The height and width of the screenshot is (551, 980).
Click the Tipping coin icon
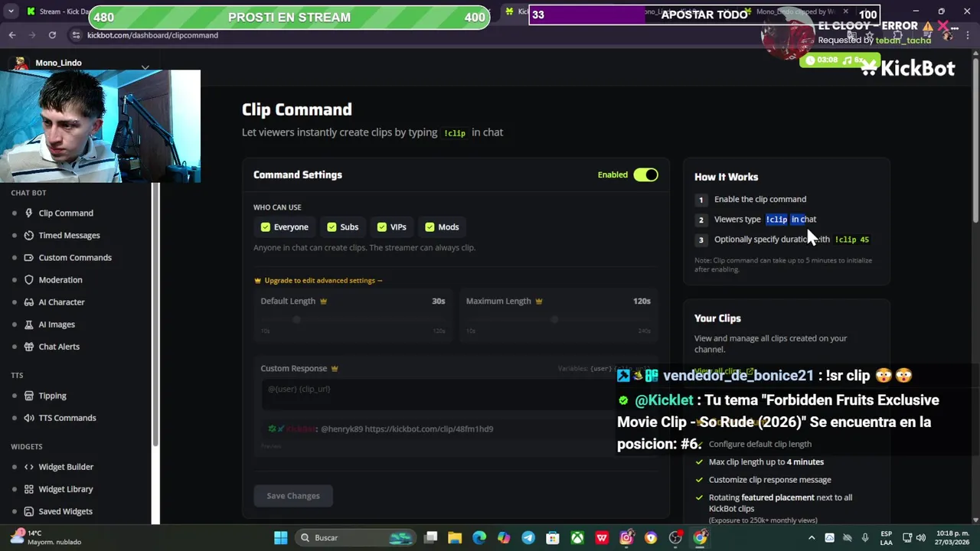click(29, 395)
